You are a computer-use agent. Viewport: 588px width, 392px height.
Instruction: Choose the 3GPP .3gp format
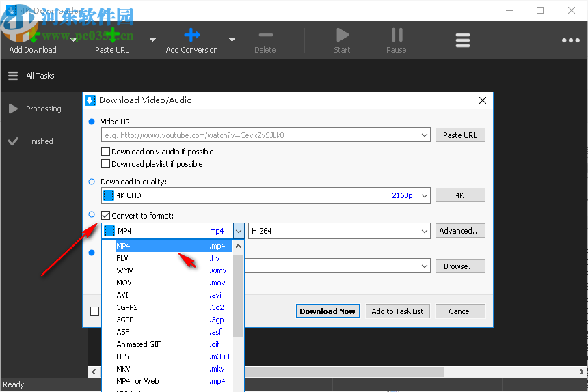(x=174, y=320)
